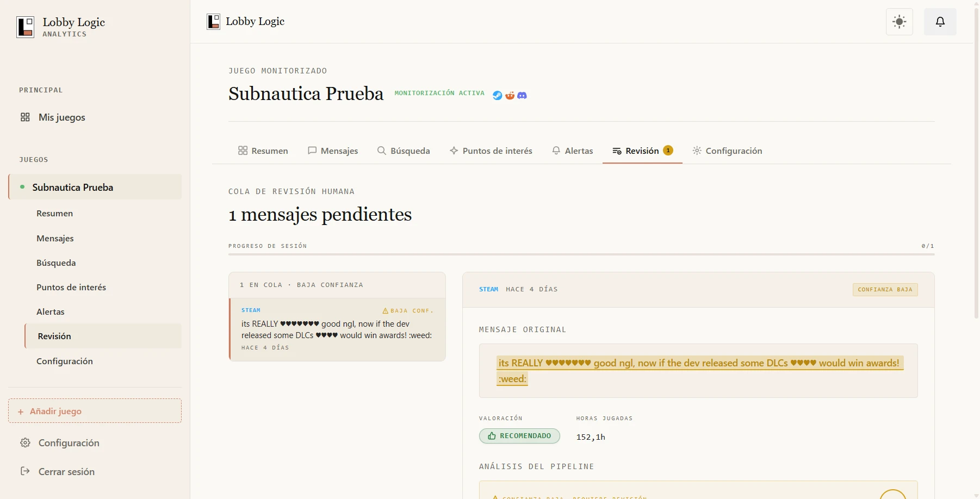Viewport: 980px width, 499px height.
Task: Open global Configuración with gear icon
Action: 95,443
